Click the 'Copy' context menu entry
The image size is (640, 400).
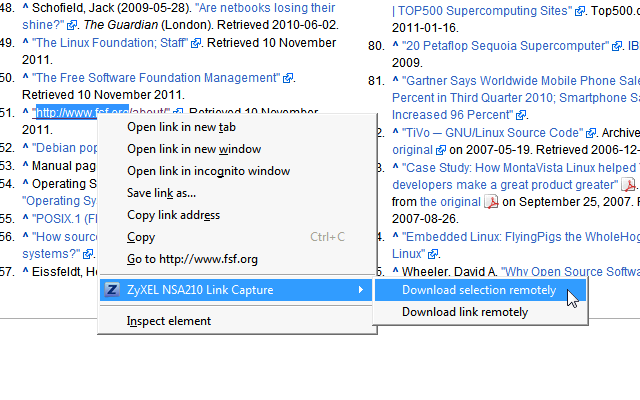click(141, 237)
